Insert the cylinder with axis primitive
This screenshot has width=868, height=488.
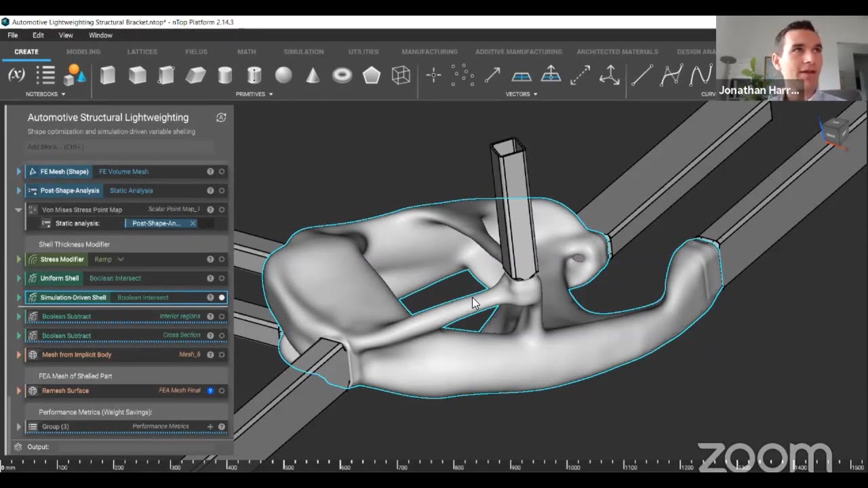(x=254, y=75)
